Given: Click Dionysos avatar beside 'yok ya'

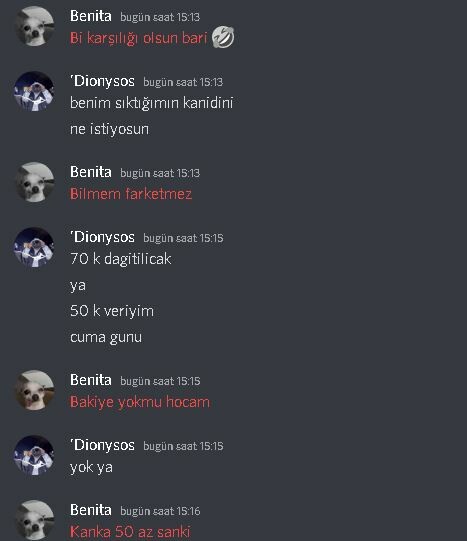Looking at the screenshot, I should point(34,455).
